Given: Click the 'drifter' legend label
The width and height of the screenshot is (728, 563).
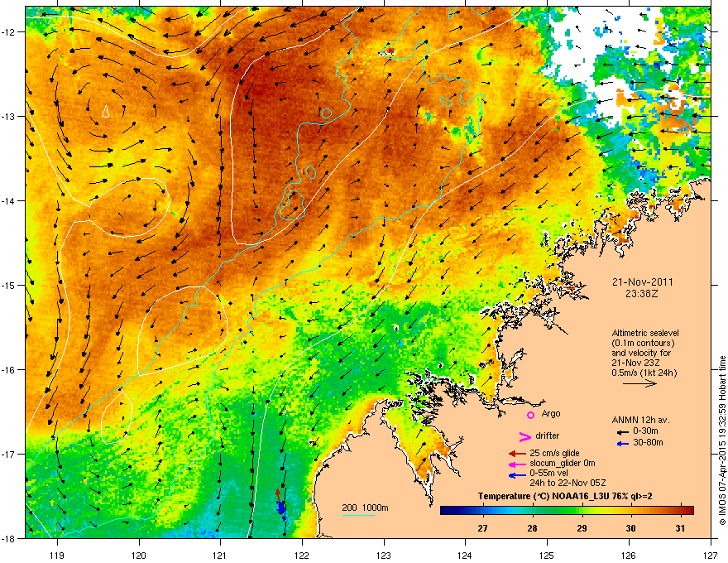Looking at the screenshot, I should coord(548,435).
